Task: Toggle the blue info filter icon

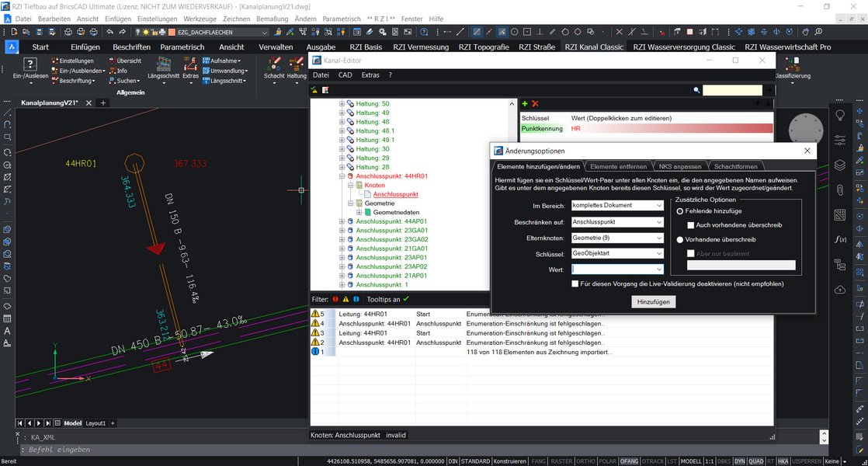Action: (356, 300)
